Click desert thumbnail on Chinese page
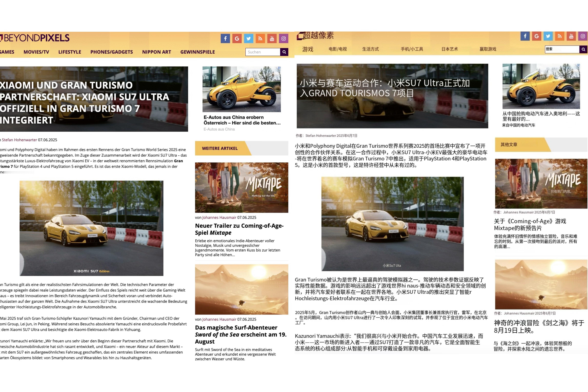588x392 pixels. pyautogui.click(x=541, y=284)
